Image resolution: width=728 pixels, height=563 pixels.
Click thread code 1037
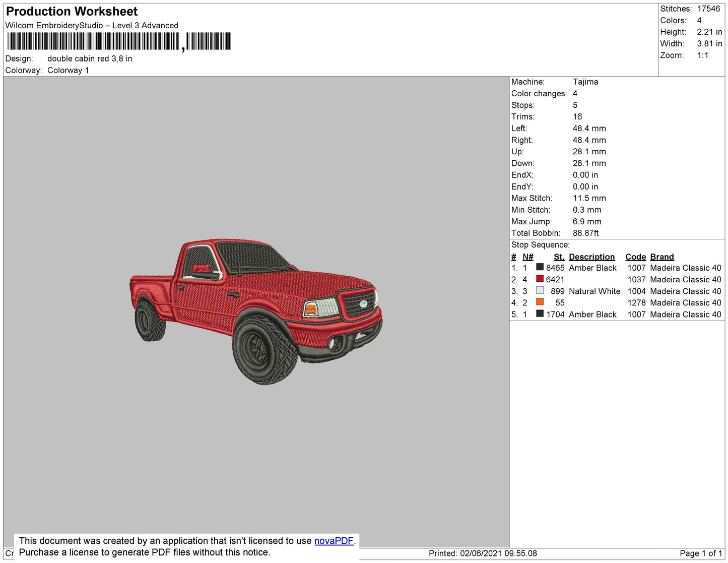click(x=636, y=279)
